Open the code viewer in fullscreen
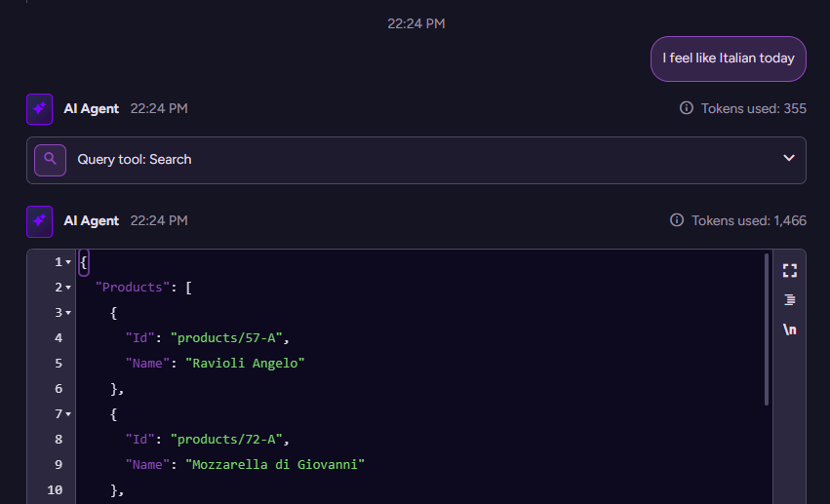This screenshot has height=504, width=830. click(790, 270)
